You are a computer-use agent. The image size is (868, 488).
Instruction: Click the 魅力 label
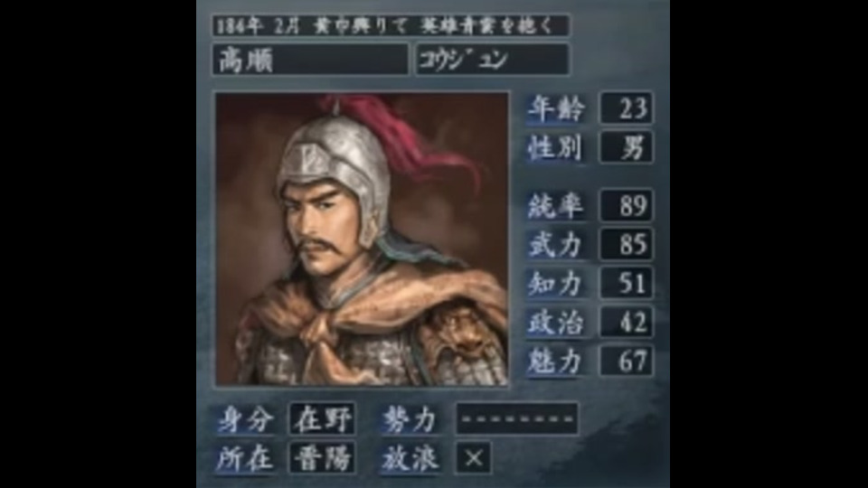click(x=555, y=361)
